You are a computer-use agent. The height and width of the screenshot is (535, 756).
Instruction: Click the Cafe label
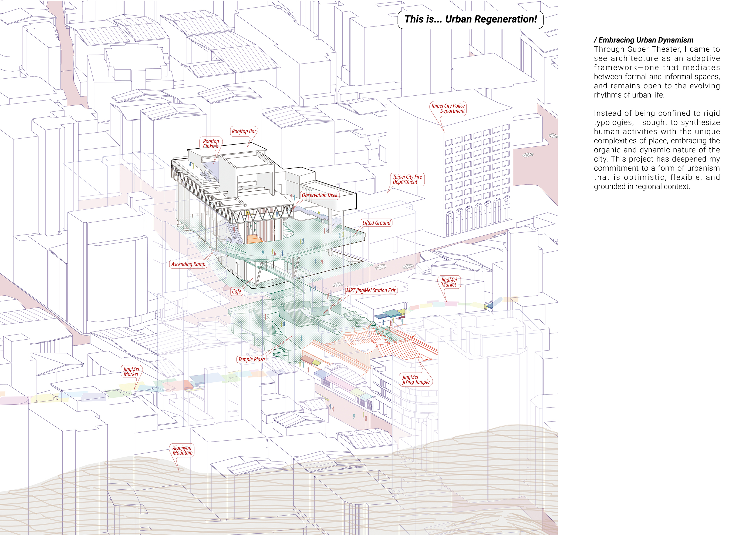point(237,291)
